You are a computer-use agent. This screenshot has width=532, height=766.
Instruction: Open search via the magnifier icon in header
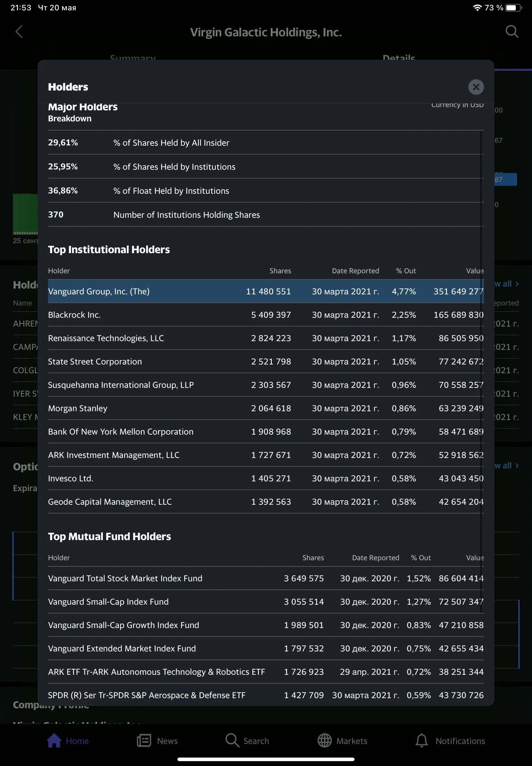(512, 32)
